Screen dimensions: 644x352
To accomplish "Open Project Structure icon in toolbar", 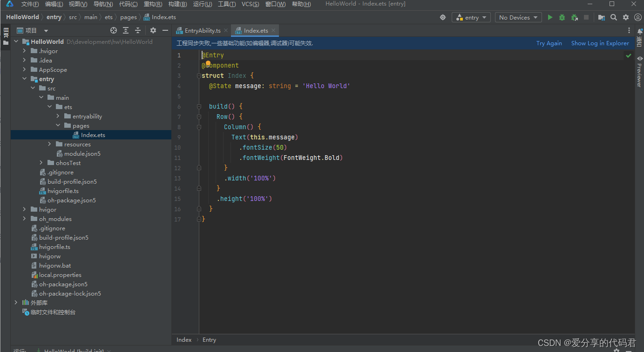I will click(602, 17).
